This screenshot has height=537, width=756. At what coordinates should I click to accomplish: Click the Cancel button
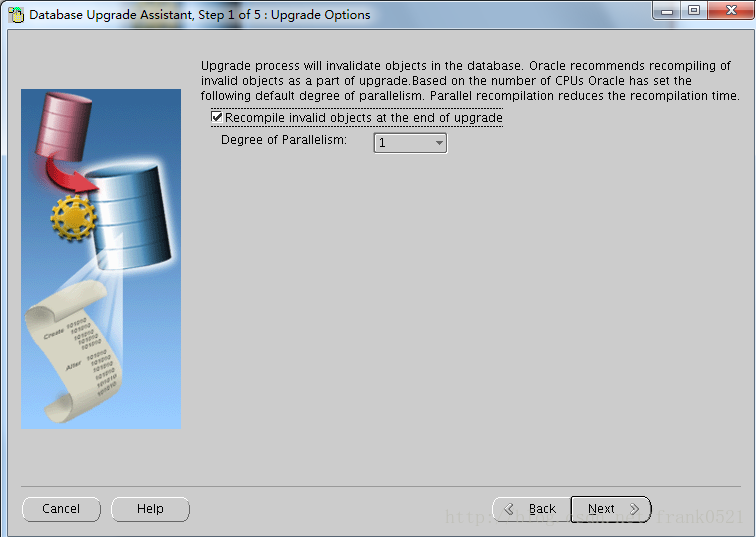61,509
